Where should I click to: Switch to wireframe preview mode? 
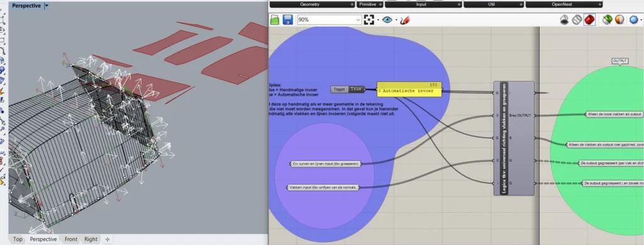tap(577, 20)
